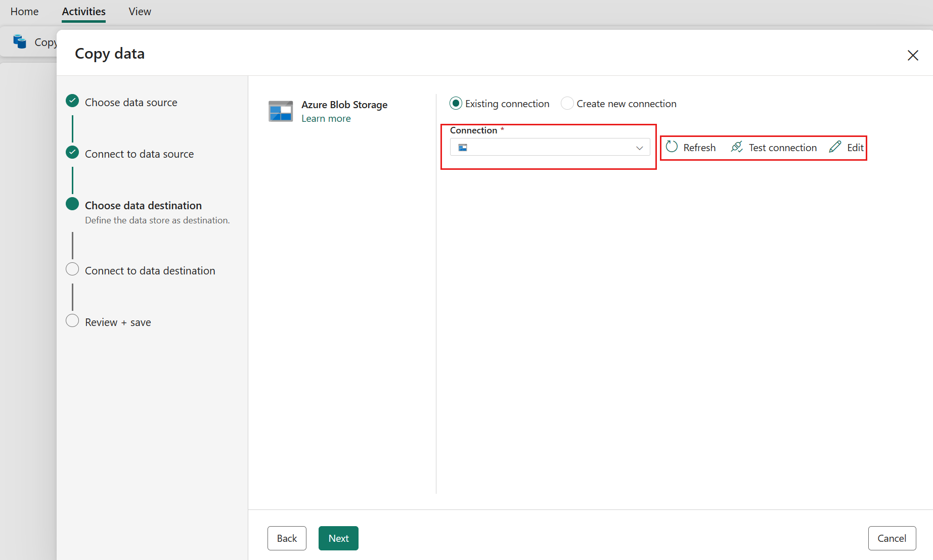Click the Copy data activity icon in toolbar
933x560 pixels.
(x=20, y=41)
